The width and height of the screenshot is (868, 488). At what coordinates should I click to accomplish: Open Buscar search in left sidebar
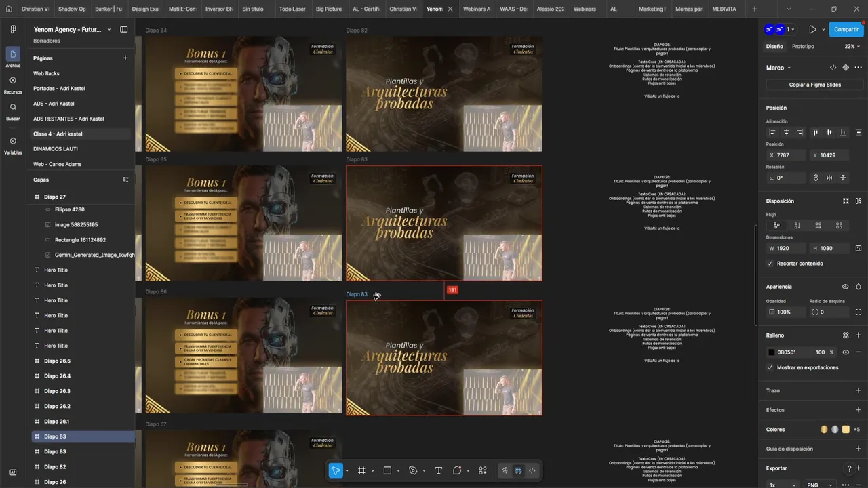13,111
